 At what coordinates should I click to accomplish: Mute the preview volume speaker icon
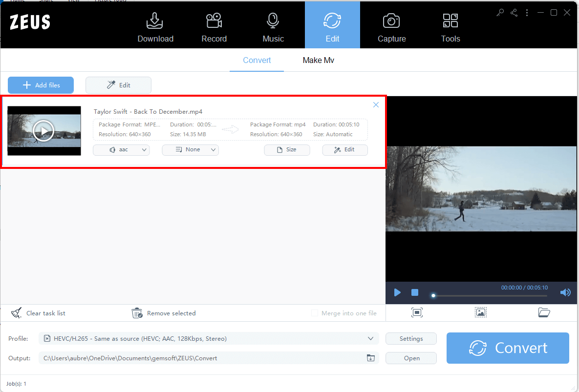pos(565,292)
